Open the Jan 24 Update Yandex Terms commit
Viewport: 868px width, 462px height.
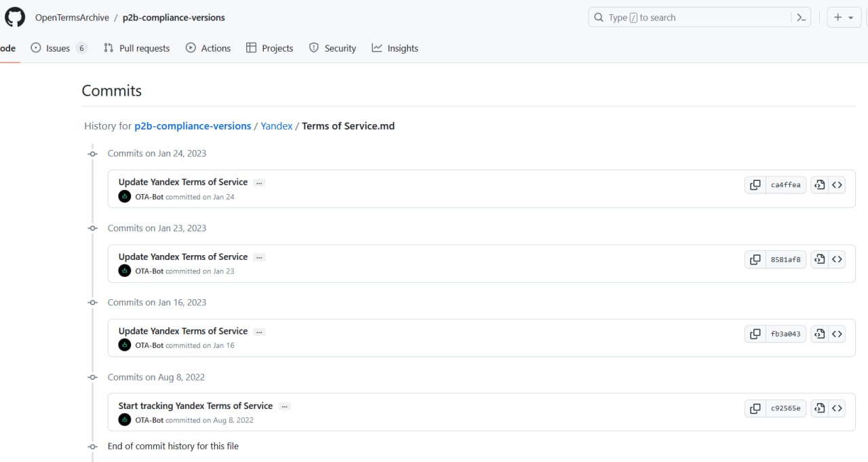[183, 182]
